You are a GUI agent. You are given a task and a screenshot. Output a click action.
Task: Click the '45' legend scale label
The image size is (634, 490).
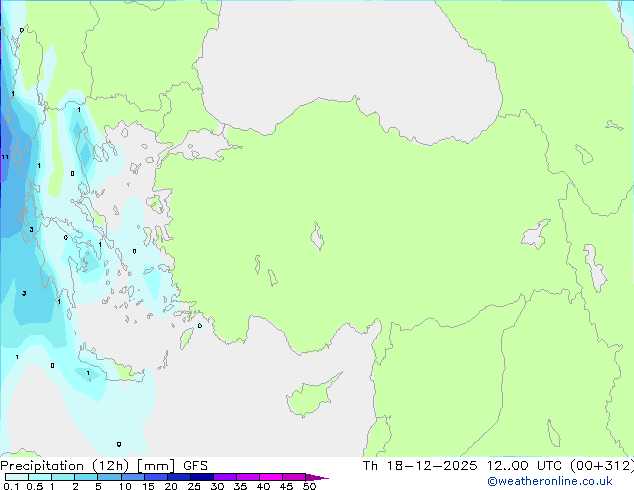[286, 486]
